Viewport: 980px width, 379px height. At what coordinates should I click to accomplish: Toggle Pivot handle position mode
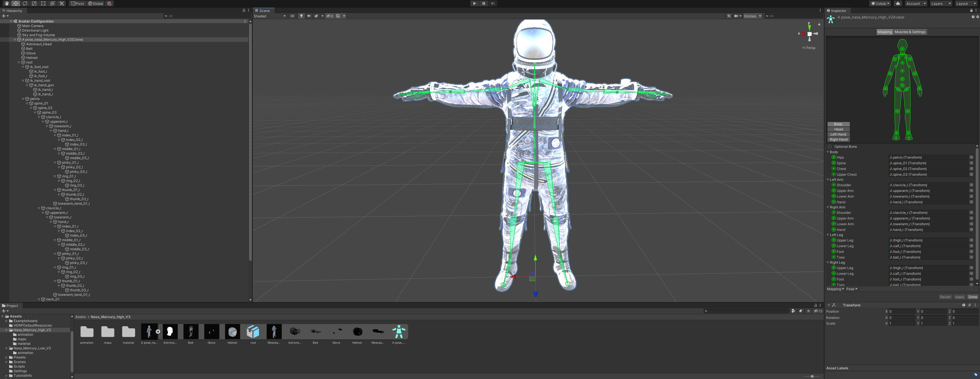coord(77,3)
